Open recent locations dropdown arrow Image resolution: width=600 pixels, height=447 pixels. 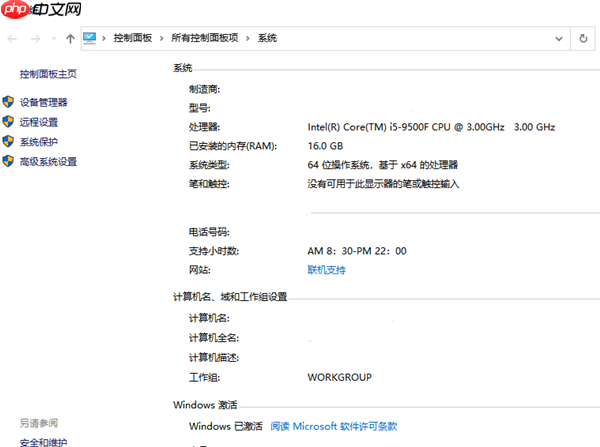pos(54,39)
